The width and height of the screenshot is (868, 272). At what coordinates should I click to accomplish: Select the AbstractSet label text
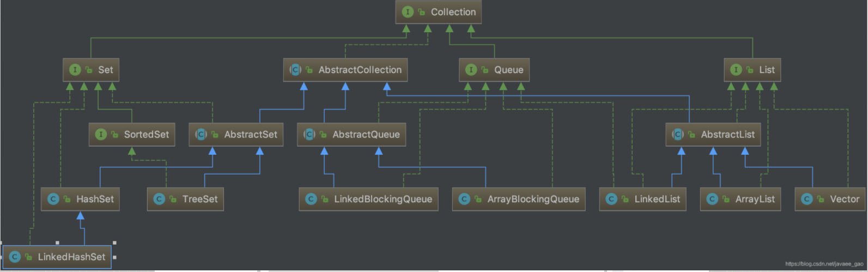251,135
